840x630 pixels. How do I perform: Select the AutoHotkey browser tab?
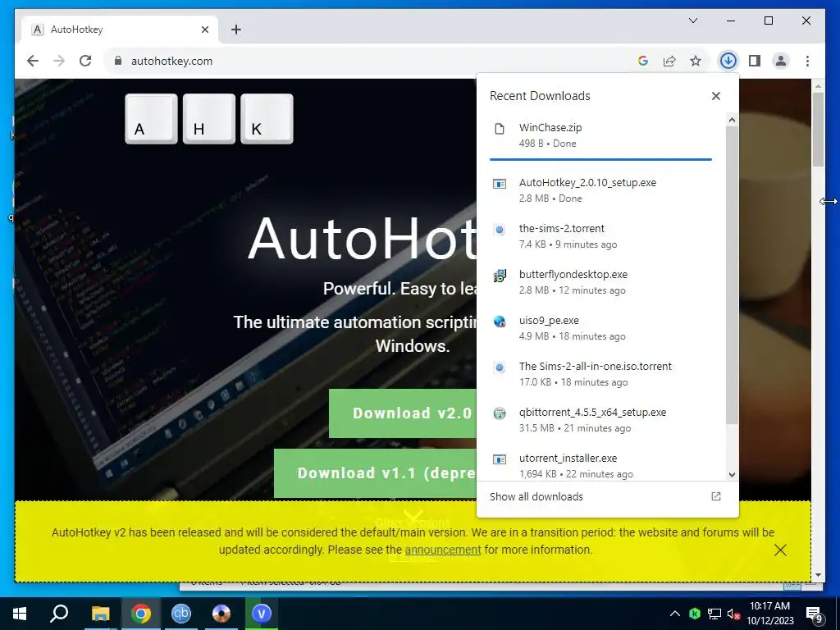[120, 30]
